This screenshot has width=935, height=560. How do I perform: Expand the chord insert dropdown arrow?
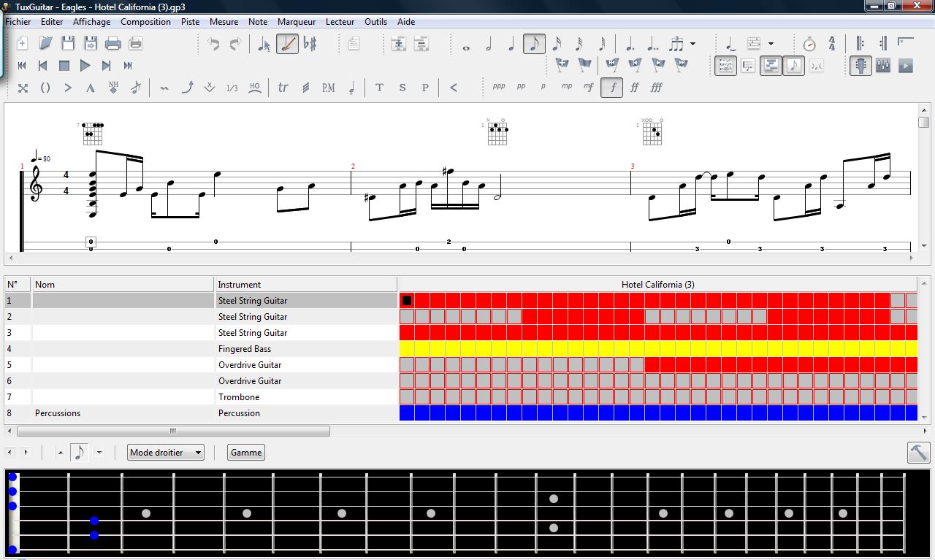click(x=771, y=44)
